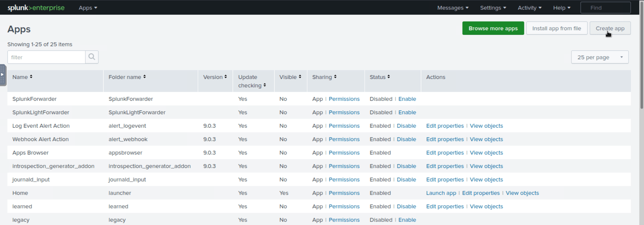Open Permissions for Home app

click(344, 193)
